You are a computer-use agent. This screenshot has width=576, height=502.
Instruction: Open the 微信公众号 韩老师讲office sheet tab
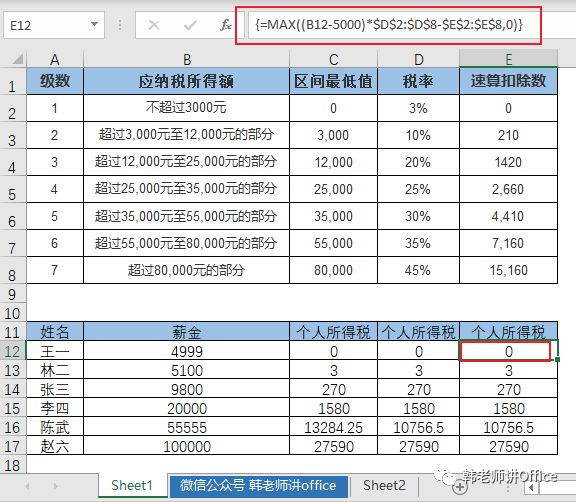tap(258, 485)
